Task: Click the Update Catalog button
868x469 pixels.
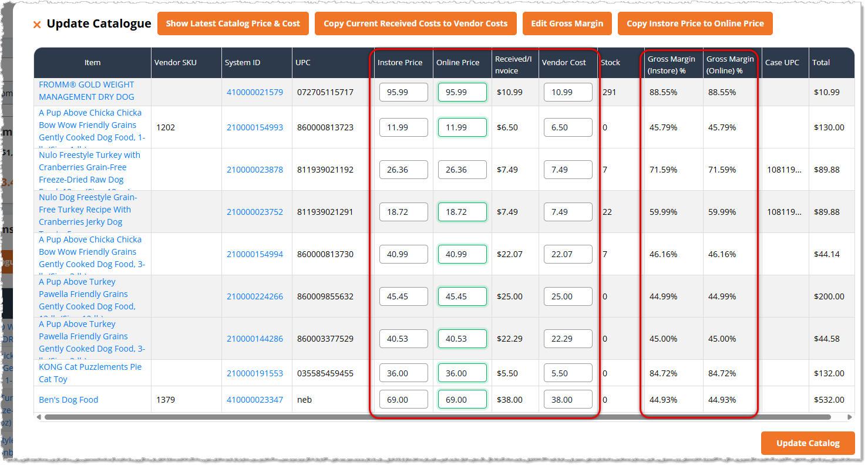Action: [x=808, y=443]
